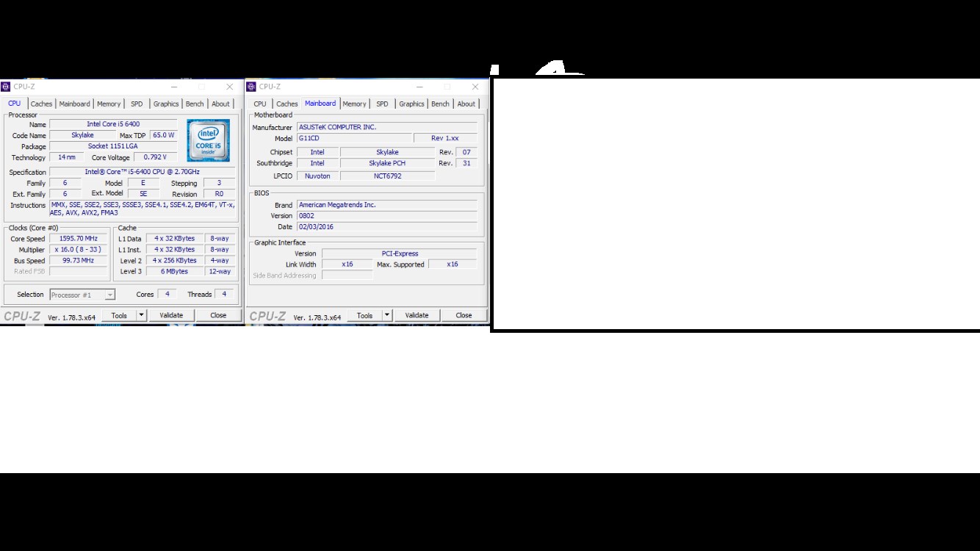Click the Level 3 cache value "6 MBytes"
The width and height of the screenshot is (980, 551).
point(175,272)
